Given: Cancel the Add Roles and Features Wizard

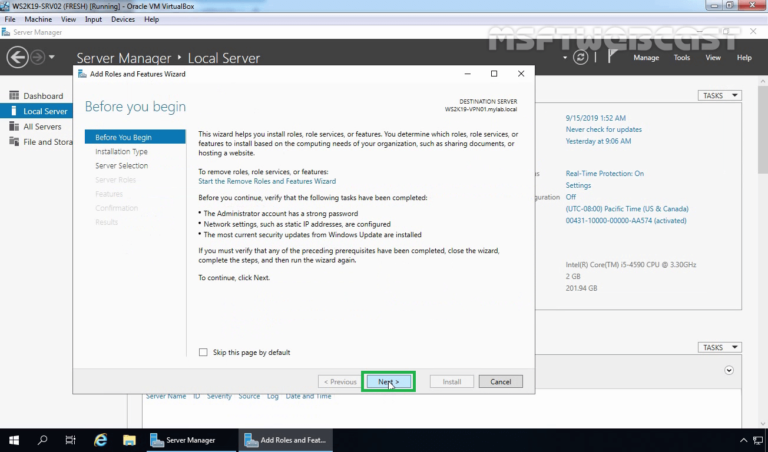Looking at the screenshot, I should pyautogui.click(x=500, y=381).
